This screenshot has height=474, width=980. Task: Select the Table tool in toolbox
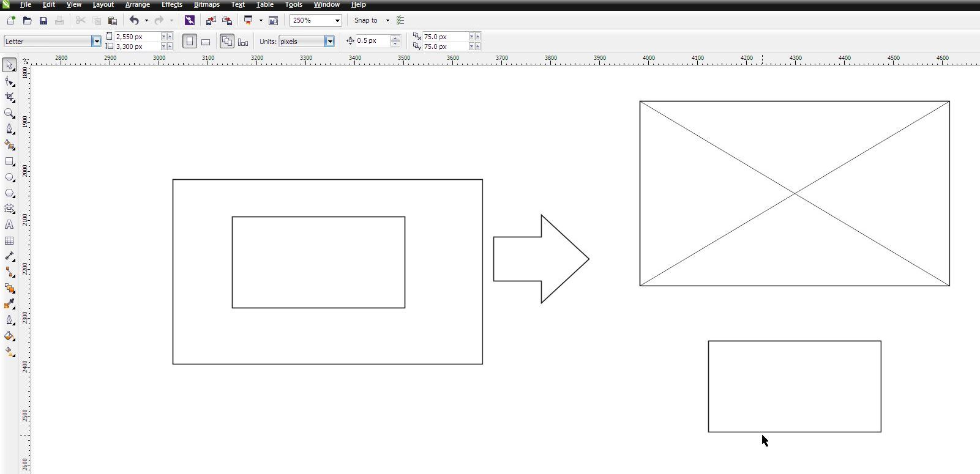9,240
